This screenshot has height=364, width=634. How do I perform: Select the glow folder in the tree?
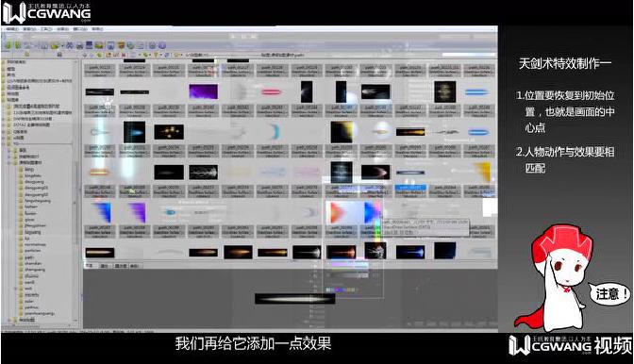point(30,220)
